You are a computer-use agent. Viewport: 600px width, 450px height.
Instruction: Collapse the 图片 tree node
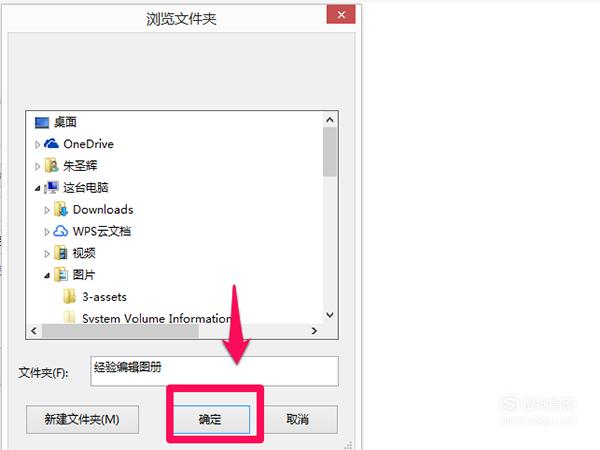tap(47, 276)
